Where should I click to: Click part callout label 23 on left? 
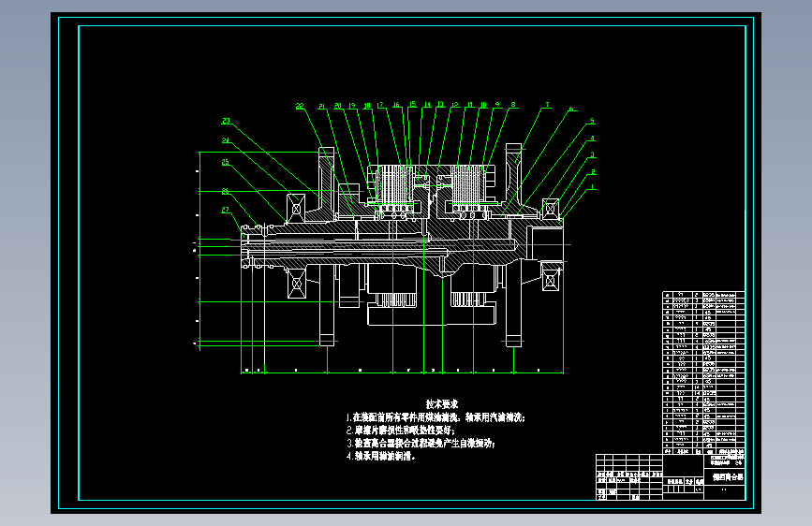226,121
